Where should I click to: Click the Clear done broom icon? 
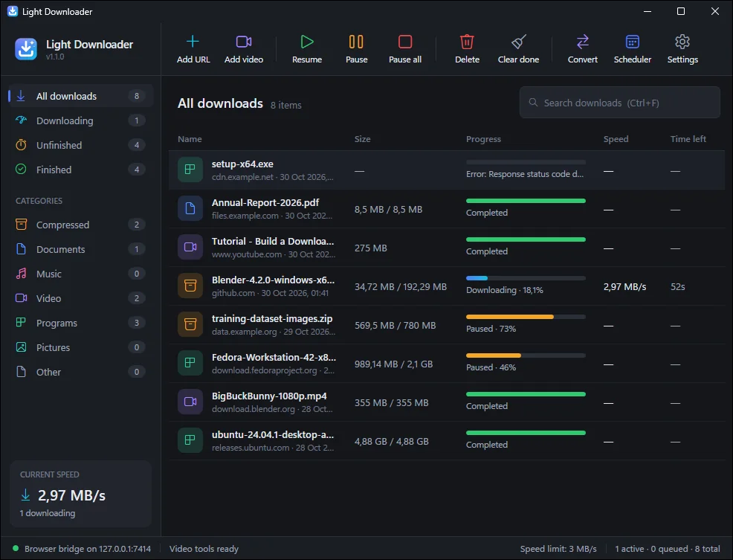point(518,42)
